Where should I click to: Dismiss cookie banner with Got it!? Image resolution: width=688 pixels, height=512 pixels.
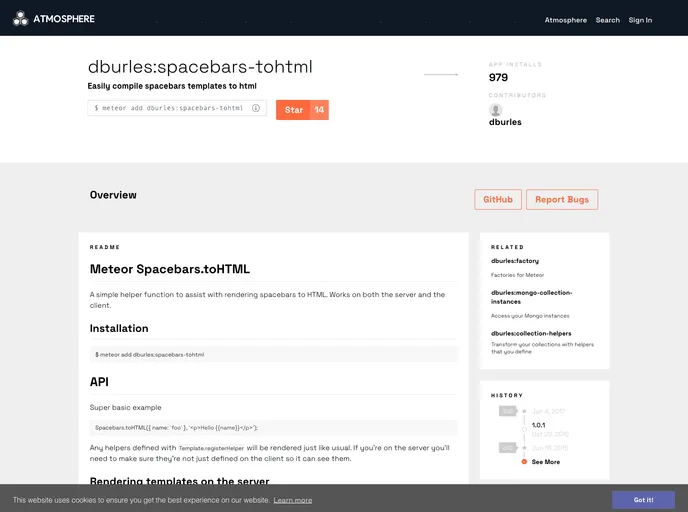pyautogui.click(x=643, y=499)
